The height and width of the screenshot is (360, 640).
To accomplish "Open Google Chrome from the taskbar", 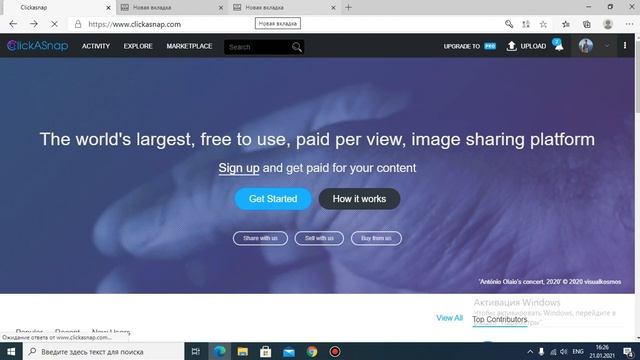I will pos(312,351).
